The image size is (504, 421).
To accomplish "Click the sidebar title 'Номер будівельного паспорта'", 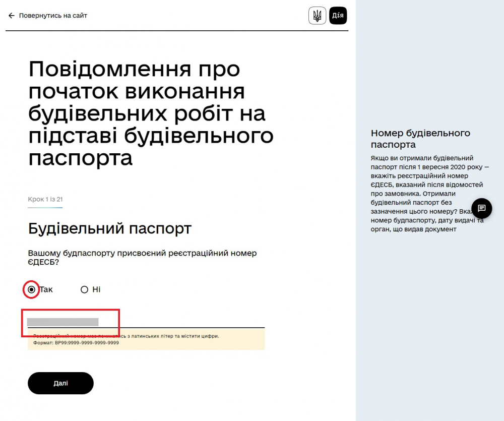I will click(420, 139).
